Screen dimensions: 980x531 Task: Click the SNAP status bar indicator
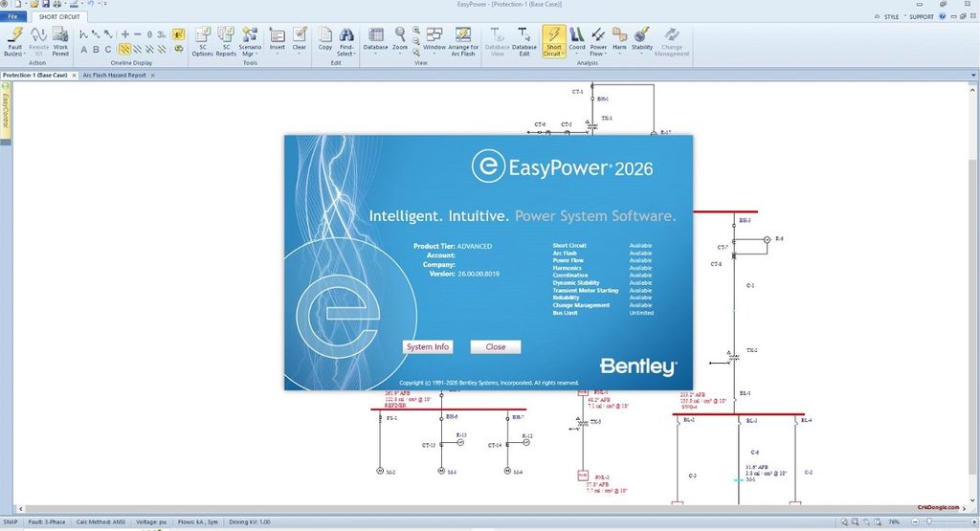click(10, 521)
